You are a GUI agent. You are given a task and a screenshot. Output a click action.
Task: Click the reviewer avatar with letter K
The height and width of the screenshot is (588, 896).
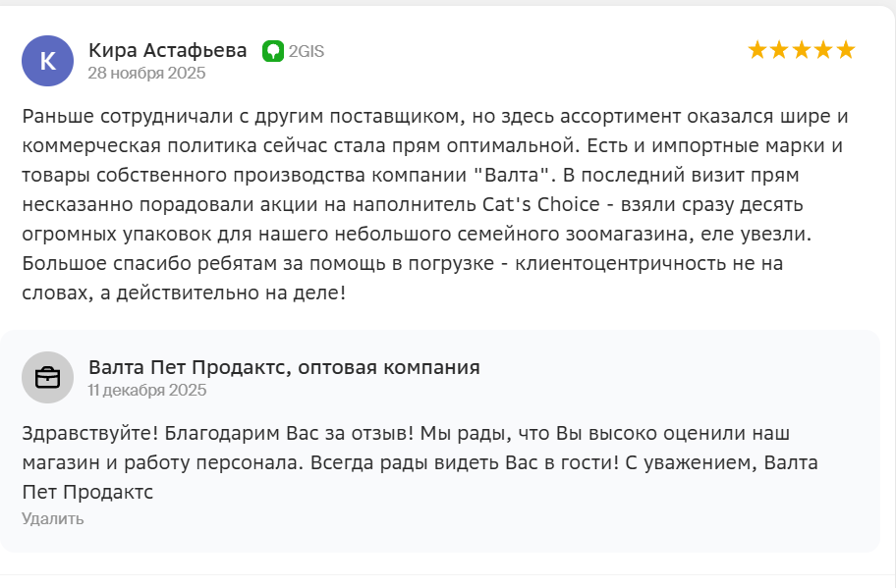click(47, 61)
